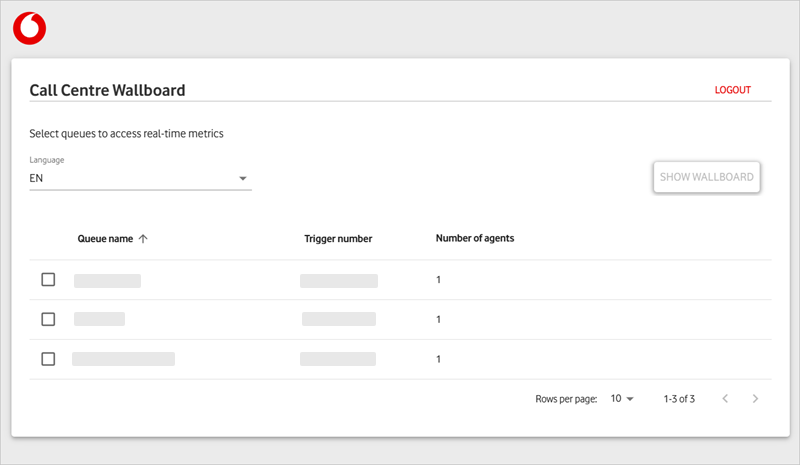Go to the next page of queues
800x465 pixels.
756,398
